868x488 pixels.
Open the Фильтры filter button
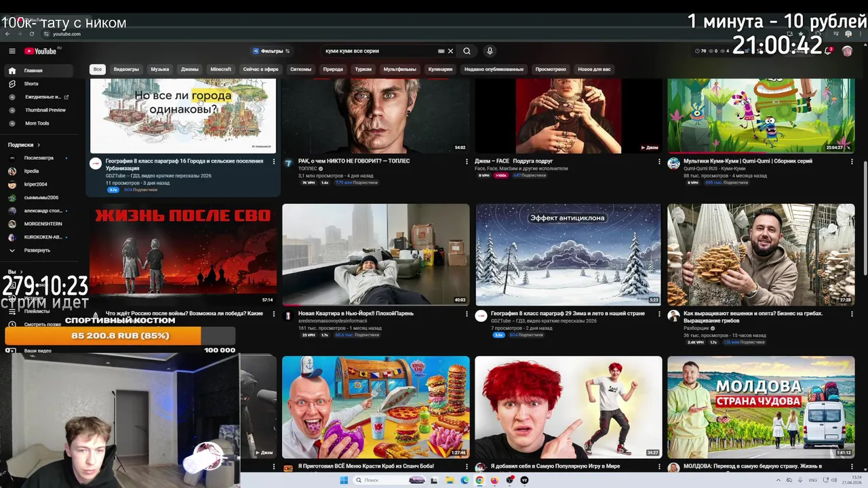271,51
